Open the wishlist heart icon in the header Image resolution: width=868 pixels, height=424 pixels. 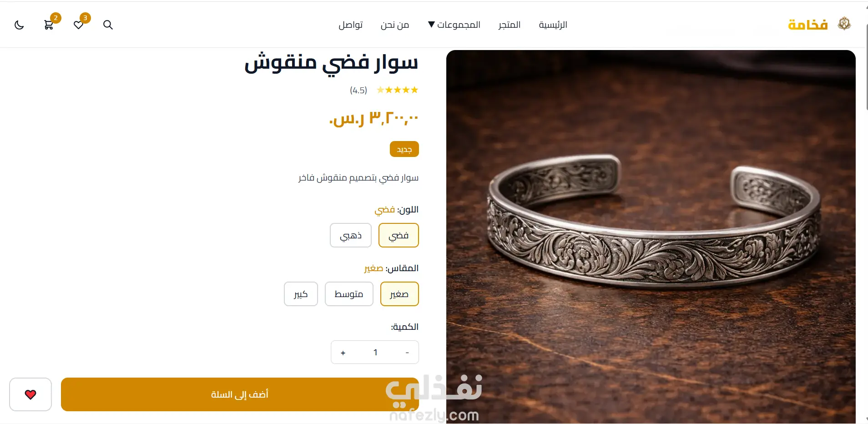click(78, 25)
